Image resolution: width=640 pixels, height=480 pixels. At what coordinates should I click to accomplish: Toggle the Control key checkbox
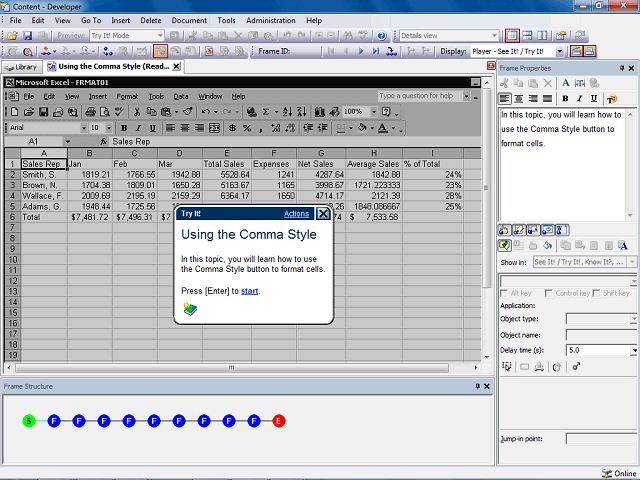(x=549, y=293)
